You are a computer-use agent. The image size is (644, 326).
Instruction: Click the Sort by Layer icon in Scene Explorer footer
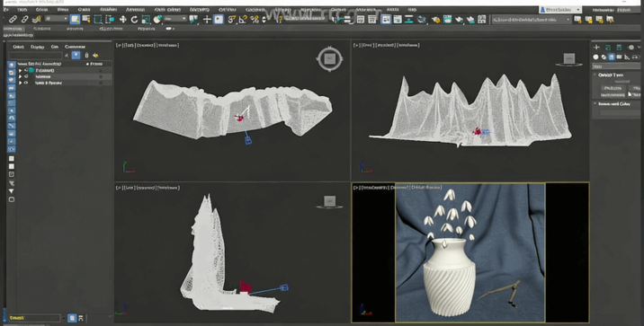(72, 318)
